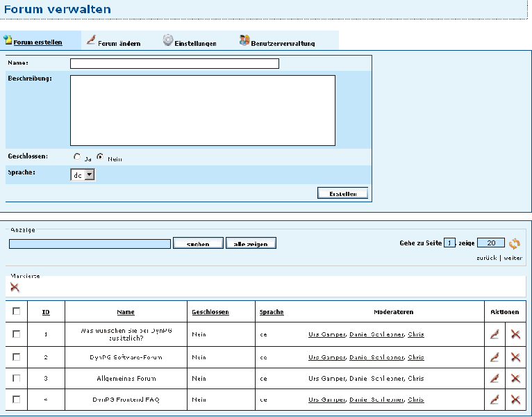Viewport: 532px width, 417px height.
Task: Click the red X under Markierte
Action: 15,287
